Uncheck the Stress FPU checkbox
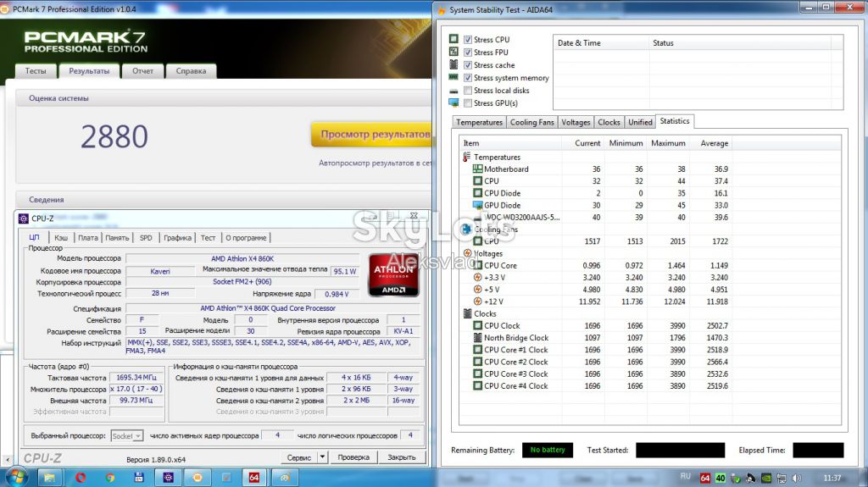Image resolution: width=868 pixels, height=487 pixels. point(468,52)
